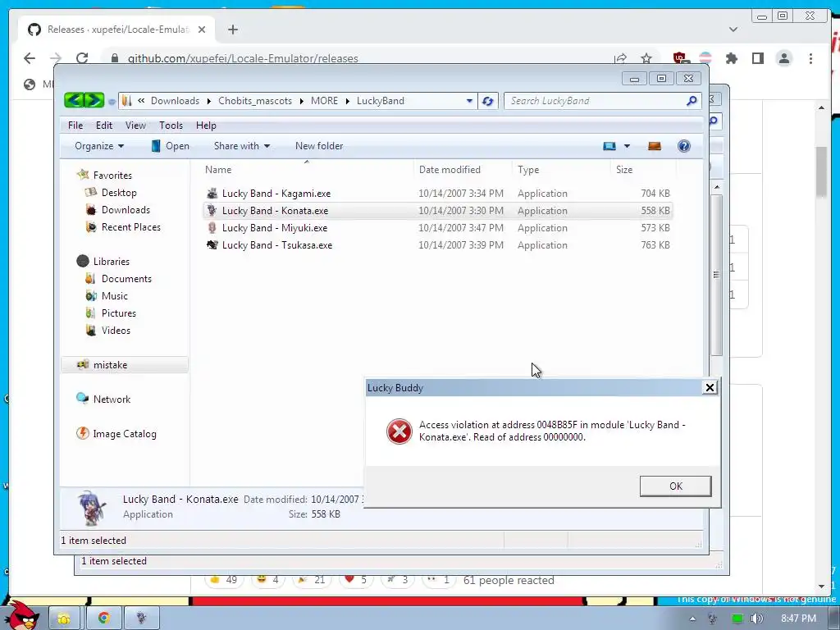This screenshot has width=840, height=630.
Task: Open Chrome three-dot menu
Action: coord(810,58)
